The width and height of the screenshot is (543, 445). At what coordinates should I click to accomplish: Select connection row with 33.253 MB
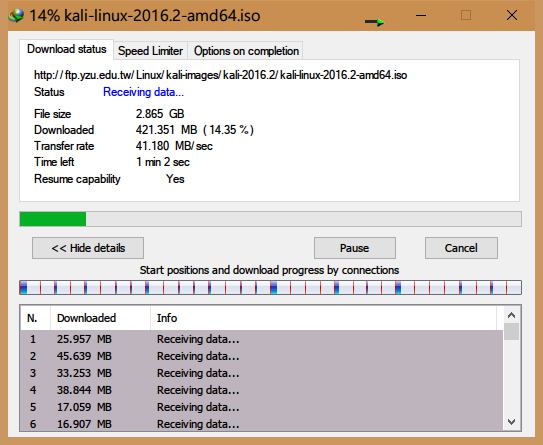261,373
